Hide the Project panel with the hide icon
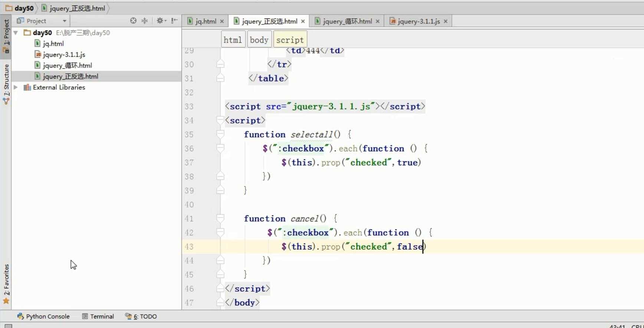 click(x=174, y=21)
